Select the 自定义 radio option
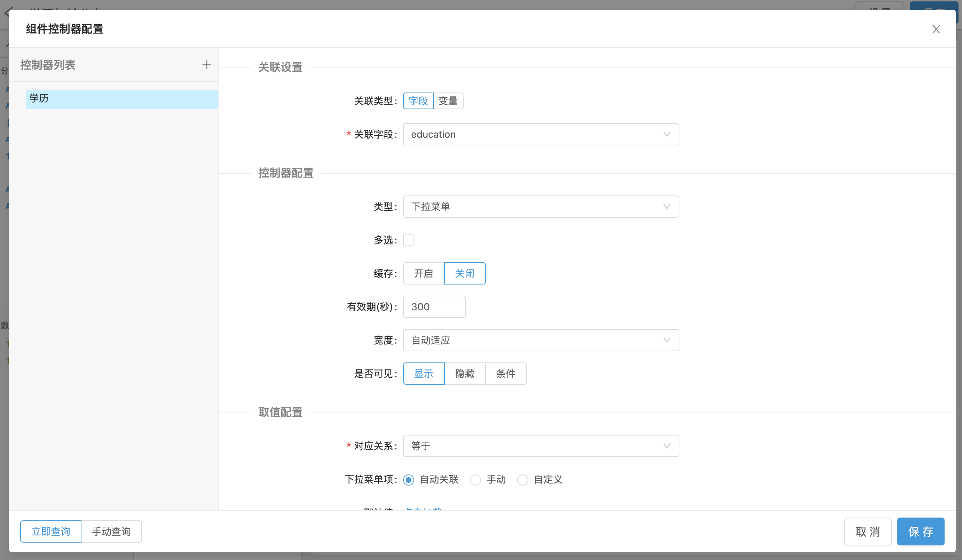962x560 pixels. (523, 480)
